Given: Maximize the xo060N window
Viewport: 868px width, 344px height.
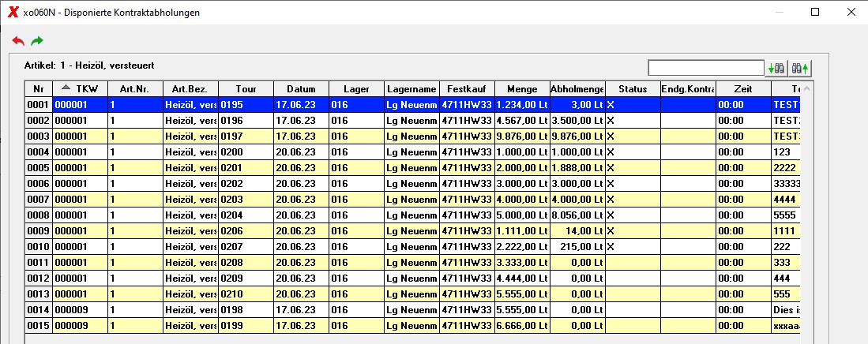Looking at the screenshot, I should [815, 12].
